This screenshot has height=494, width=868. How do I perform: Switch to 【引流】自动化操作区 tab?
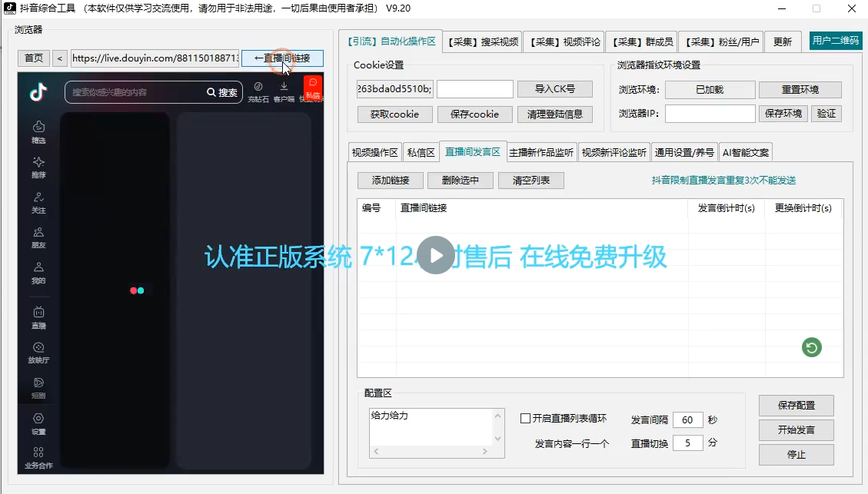391,41
